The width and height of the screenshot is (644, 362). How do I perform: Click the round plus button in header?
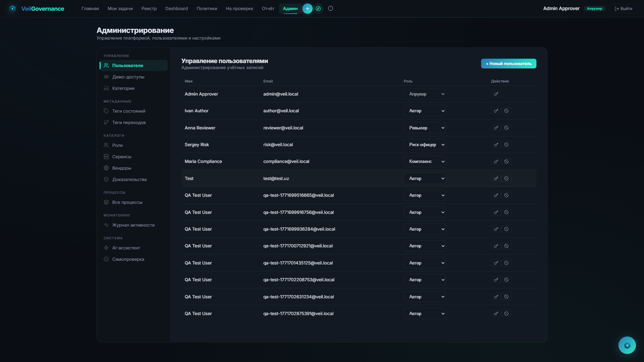click(x=307, y=9)
